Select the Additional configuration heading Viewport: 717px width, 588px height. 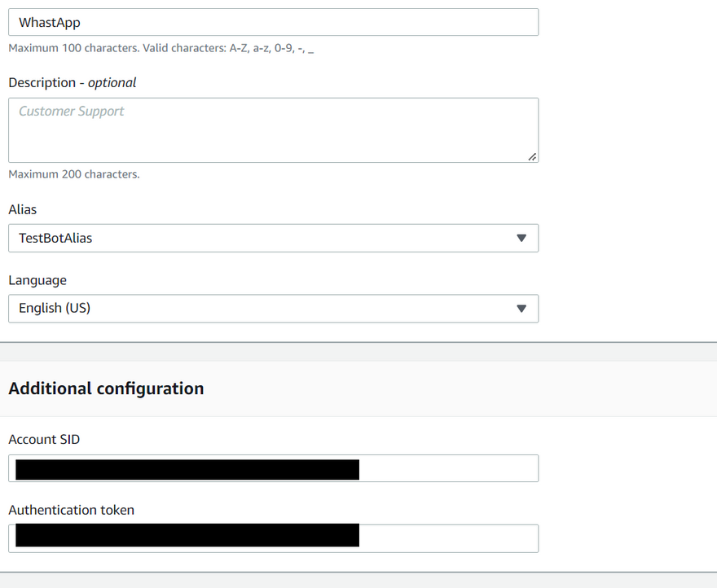(x=106, y=388)
